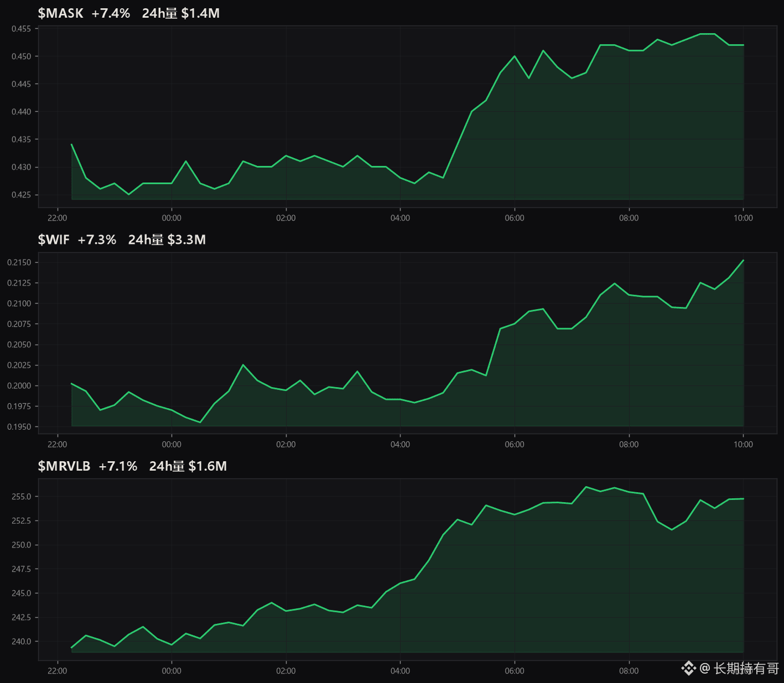Click the 252.5 price axis label
This screenshot has height=683, width=784.
pos(21,521)
